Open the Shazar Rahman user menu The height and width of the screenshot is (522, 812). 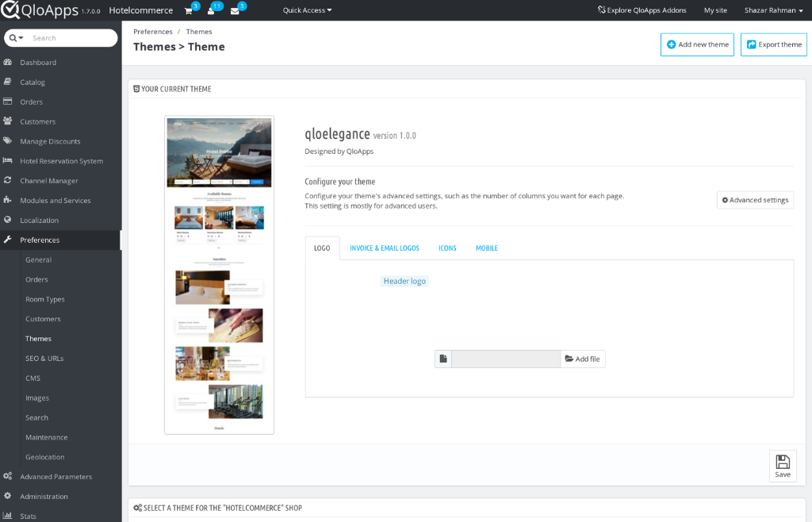click(x=774, y=10)
